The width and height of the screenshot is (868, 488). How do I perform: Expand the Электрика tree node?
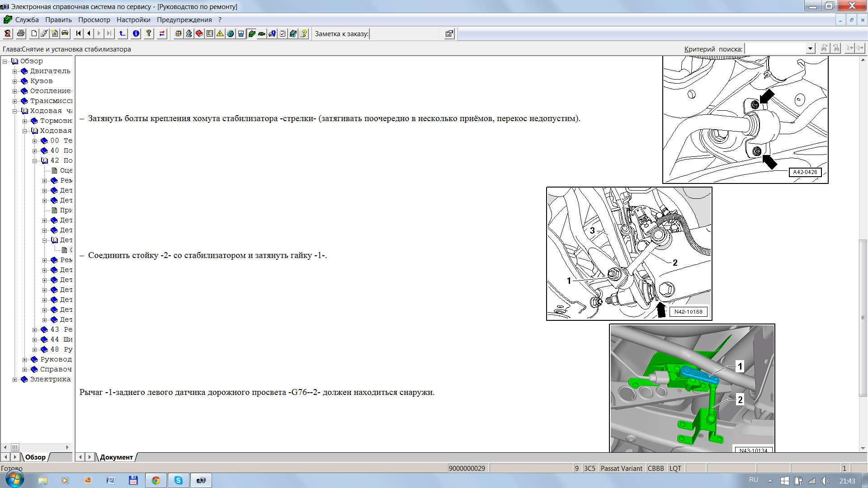click(15, 380)
